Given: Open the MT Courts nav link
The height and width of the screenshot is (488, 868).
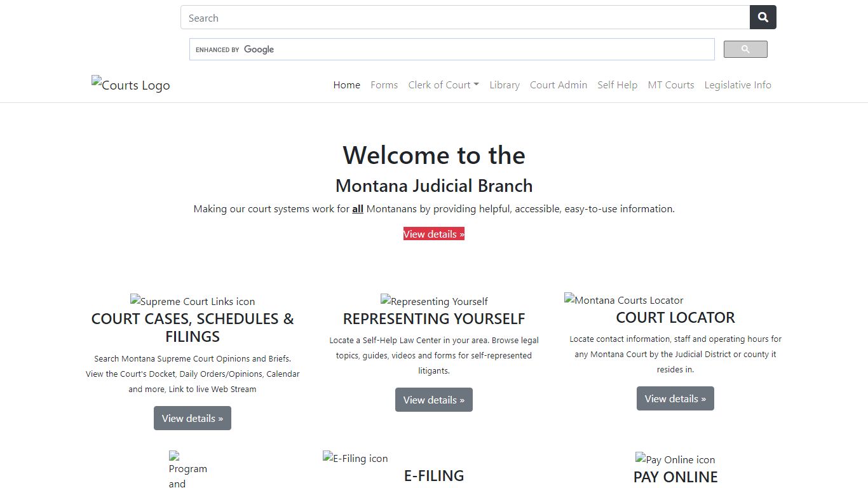Looking at the screenshot, I should pyautogui.click(x=671, y=85).
